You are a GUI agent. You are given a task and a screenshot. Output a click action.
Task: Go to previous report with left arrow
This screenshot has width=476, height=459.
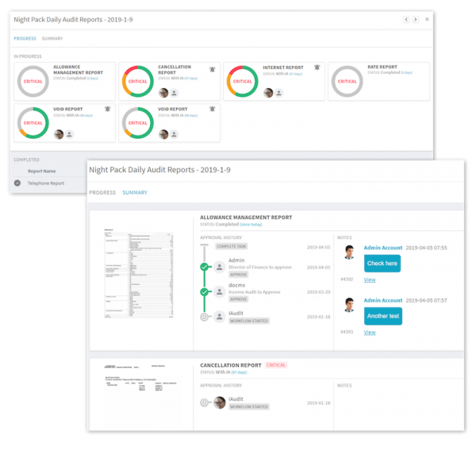(407, 19)
